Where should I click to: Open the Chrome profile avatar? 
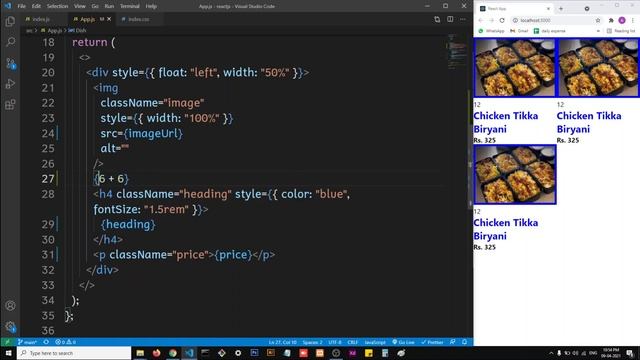tap(622, 20)
